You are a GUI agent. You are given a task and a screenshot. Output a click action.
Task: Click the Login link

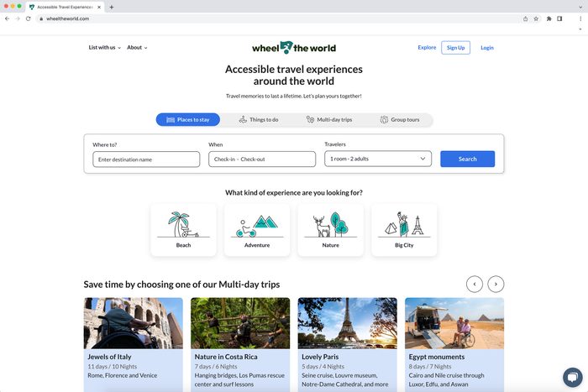(x=487, y=48)
